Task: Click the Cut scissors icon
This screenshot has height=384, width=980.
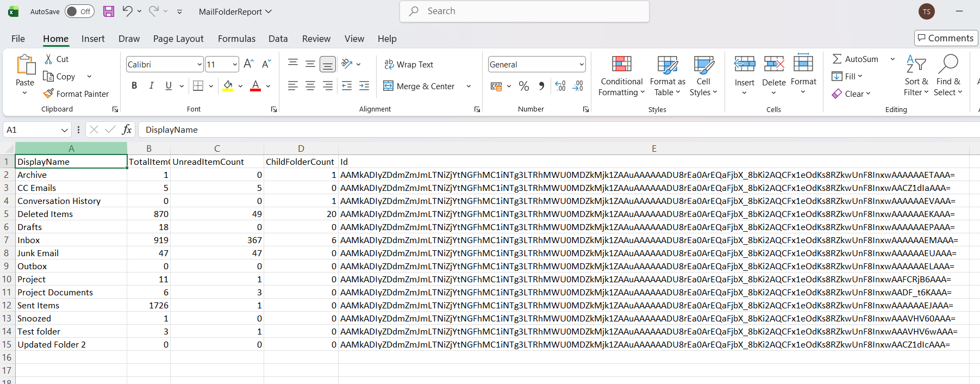Action: tap(49, 59)
